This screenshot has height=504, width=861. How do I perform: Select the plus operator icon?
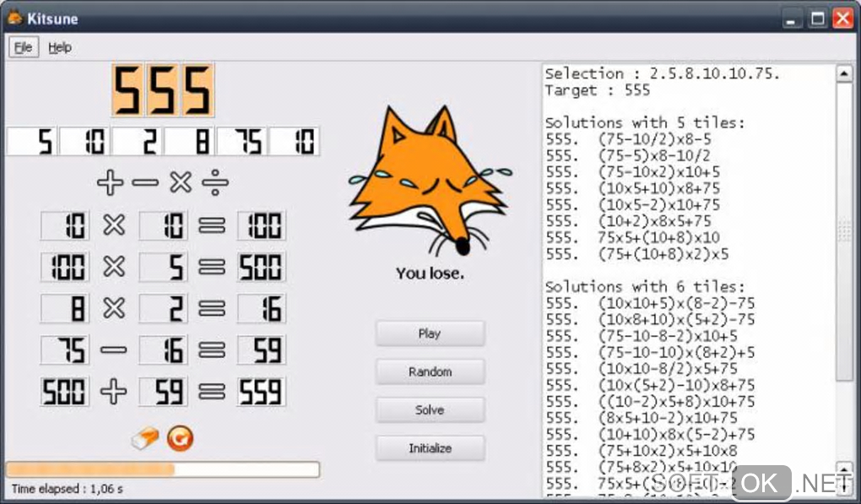[111, 182]
